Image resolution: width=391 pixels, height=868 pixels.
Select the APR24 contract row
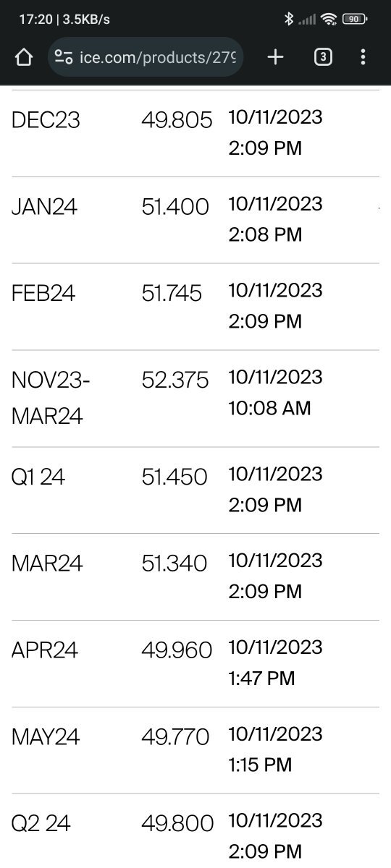tap(195, 664)
